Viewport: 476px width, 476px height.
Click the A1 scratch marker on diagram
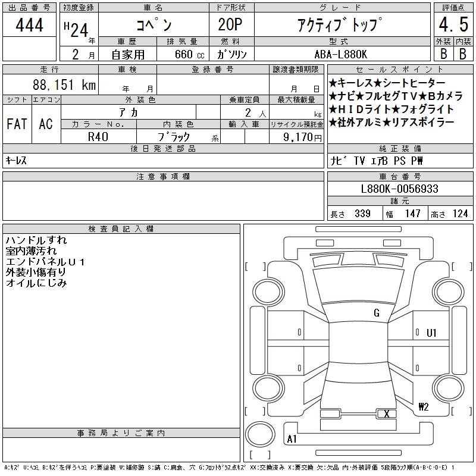[x=292, y=439]
